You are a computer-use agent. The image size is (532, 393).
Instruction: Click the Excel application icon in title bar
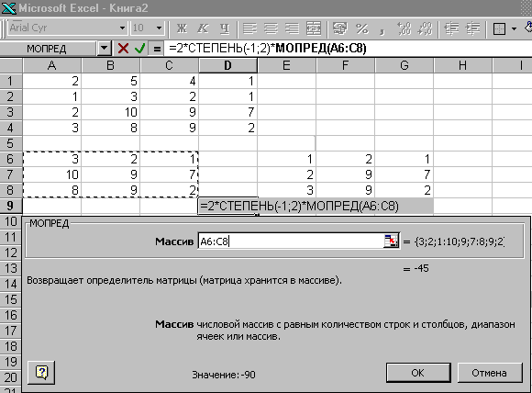pyautogui.click(x=8, y=8)
